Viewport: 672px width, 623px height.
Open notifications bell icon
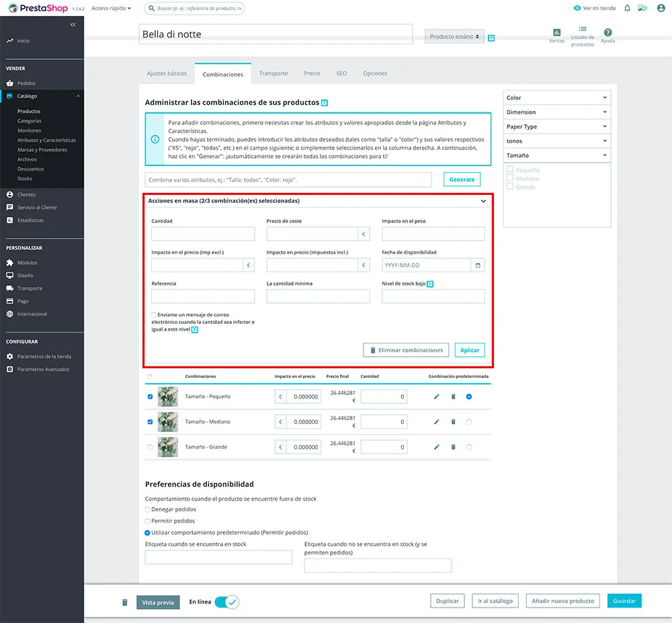[x=627, y=8]
